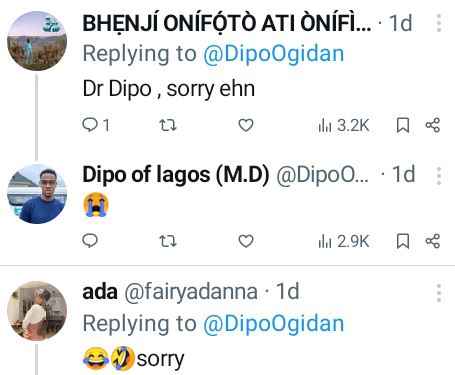This screenshot has height=375, width=455.
Task: Like Dipo of lagos crying emoji tweet
Action: [246, 241]
